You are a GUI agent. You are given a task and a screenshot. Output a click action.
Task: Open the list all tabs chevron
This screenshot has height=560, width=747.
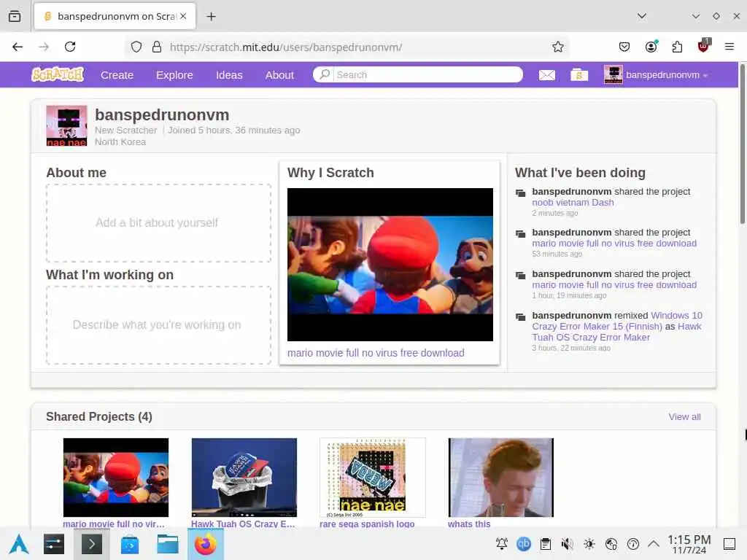click(642, 16)
